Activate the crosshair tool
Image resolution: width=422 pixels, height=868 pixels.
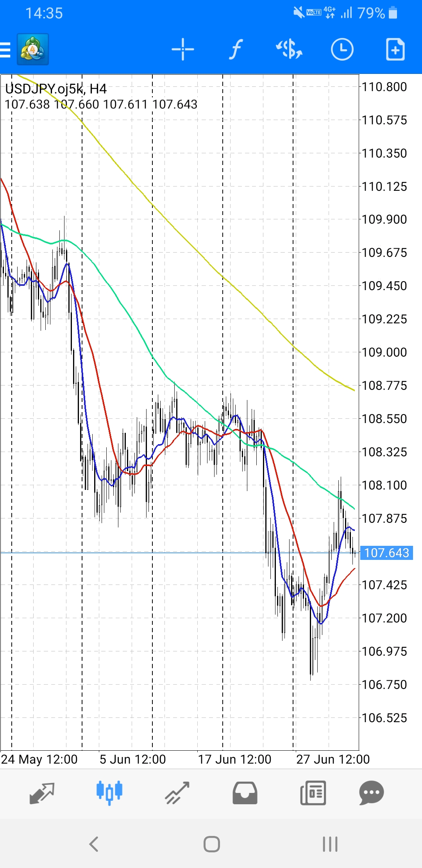tap(183, 50)
